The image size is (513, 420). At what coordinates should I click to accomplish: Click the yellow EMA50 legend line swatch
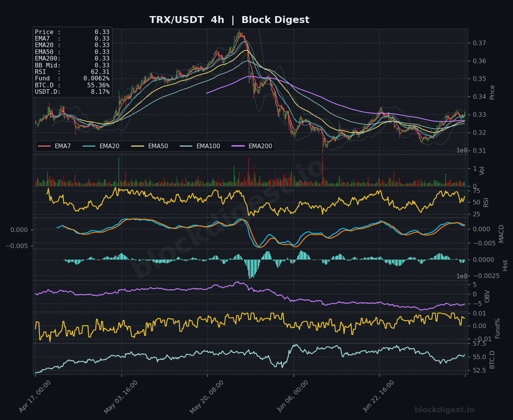[x=138, y=146]
